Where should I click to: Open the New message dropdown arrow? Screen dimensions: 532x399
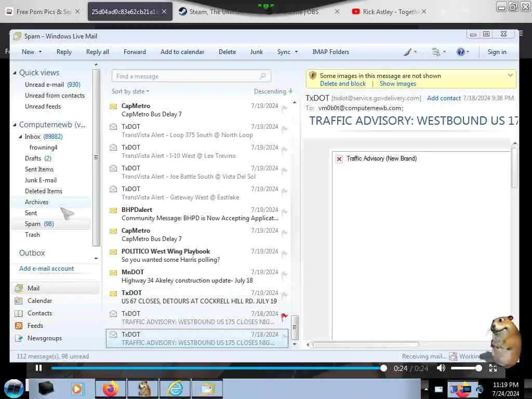(41, 52)
